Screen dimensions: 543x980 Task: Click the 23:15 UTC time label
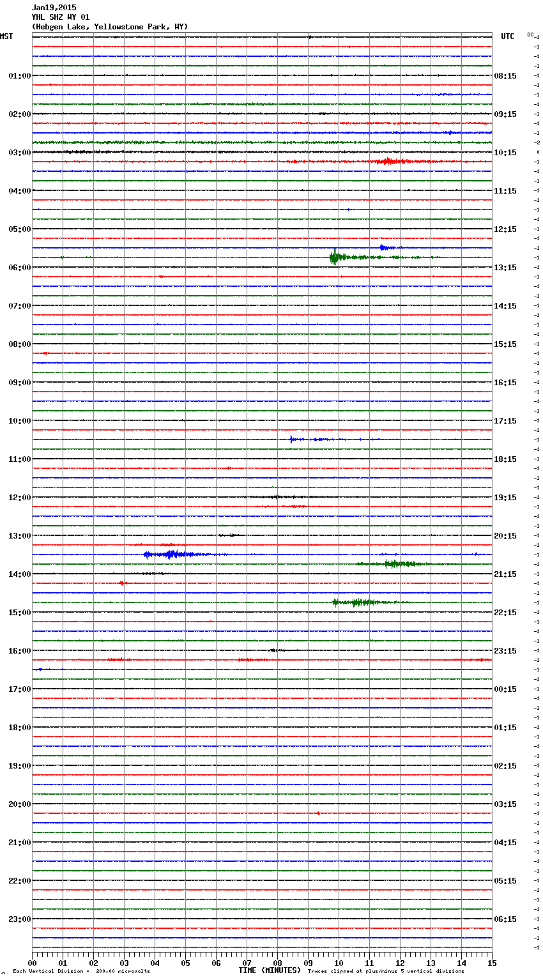(505, 651)
